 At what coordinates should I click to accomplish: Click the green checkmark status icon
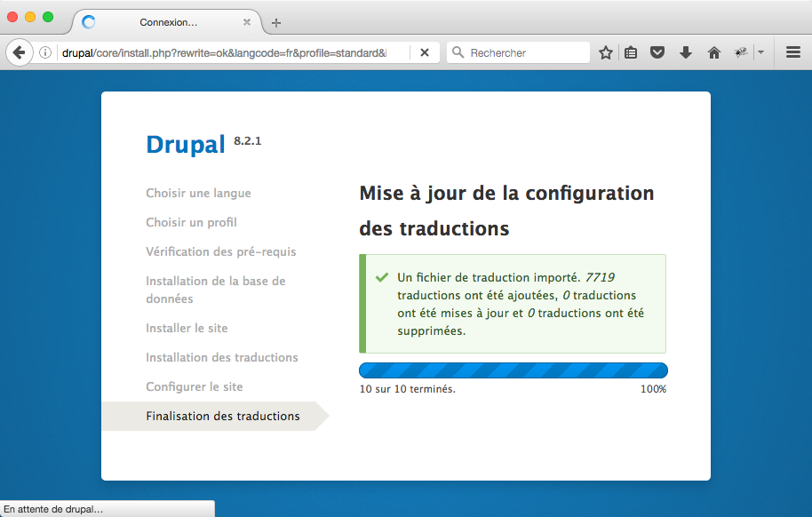pos(382,277)
